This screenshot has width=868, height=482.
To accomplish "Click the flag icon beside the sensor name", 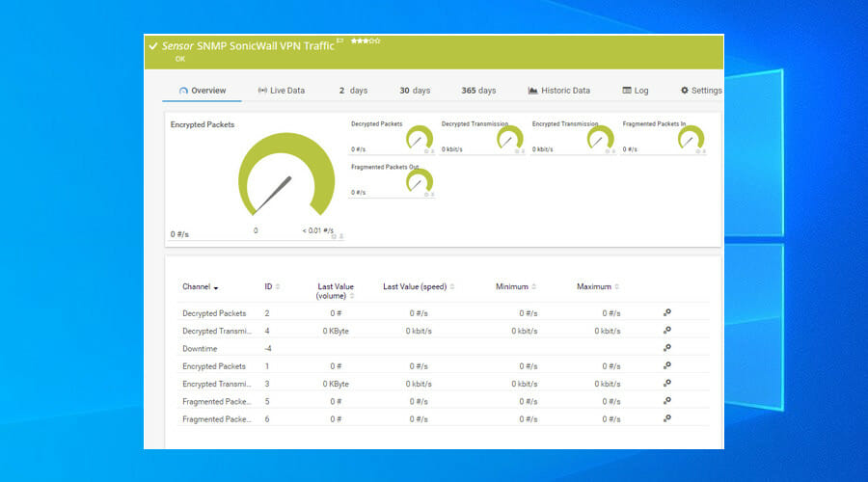I will 339,40.
